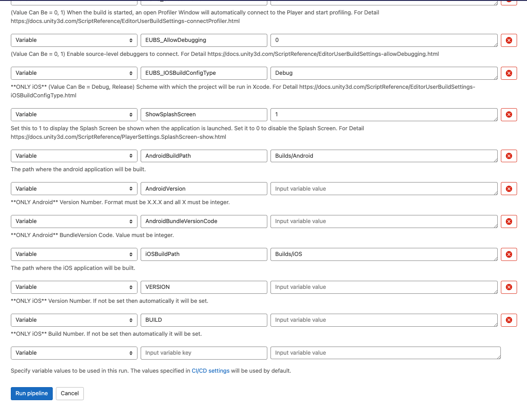Focus the last row's empty value field
This screenshot has width=527, height=420.
(x=385, y=353)
